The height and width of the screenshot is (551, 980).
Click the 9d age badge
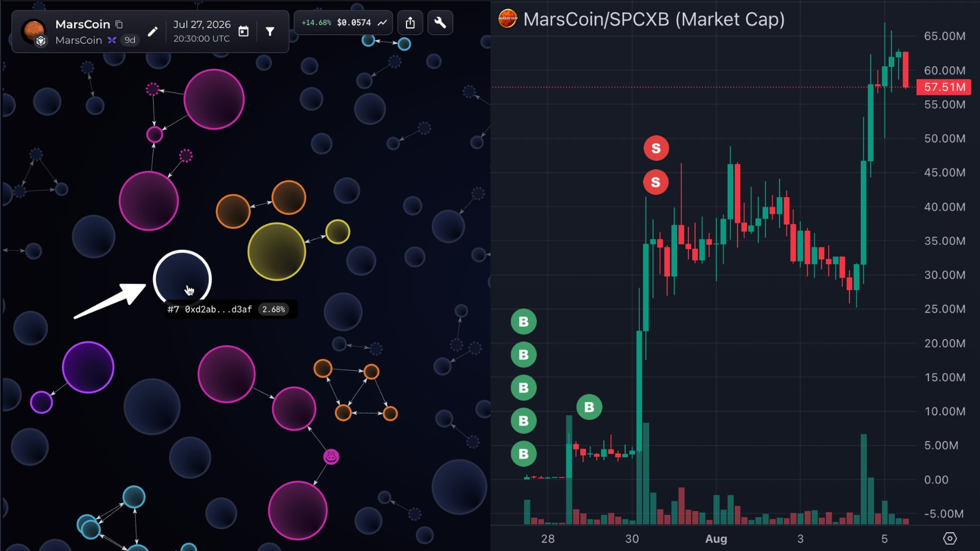pyautogui.click(x=130, y=40)
